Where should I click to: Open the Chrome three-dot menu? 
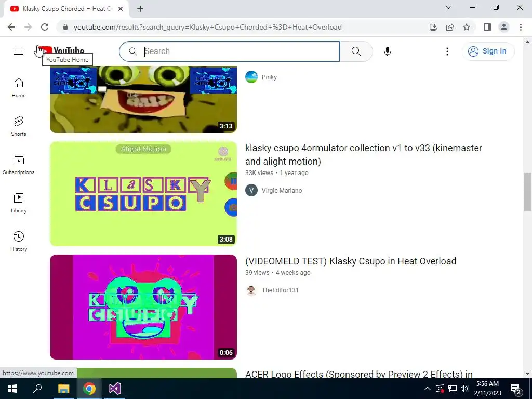pyautogui.click(x=521, y=27)
